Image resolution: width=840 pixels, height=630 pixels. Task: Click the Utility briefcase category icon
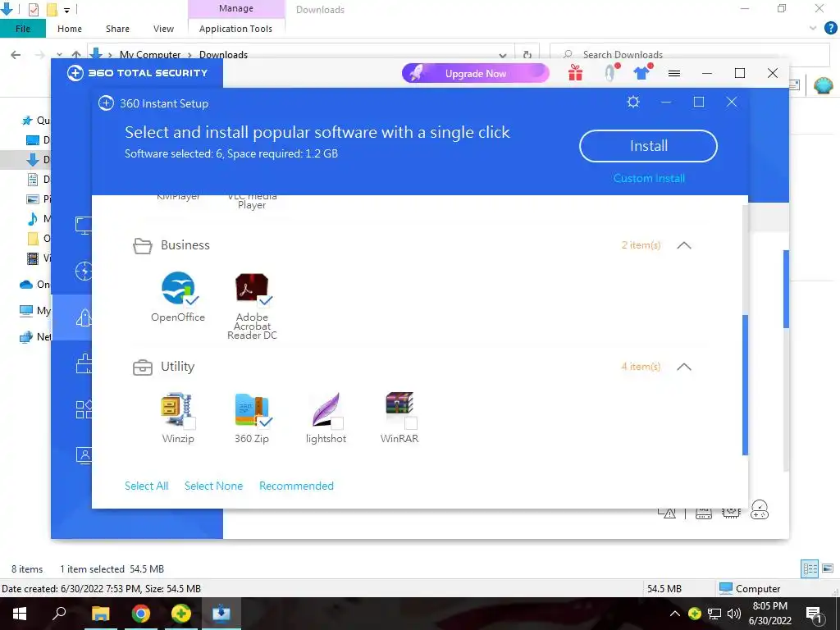pos(143,367)
